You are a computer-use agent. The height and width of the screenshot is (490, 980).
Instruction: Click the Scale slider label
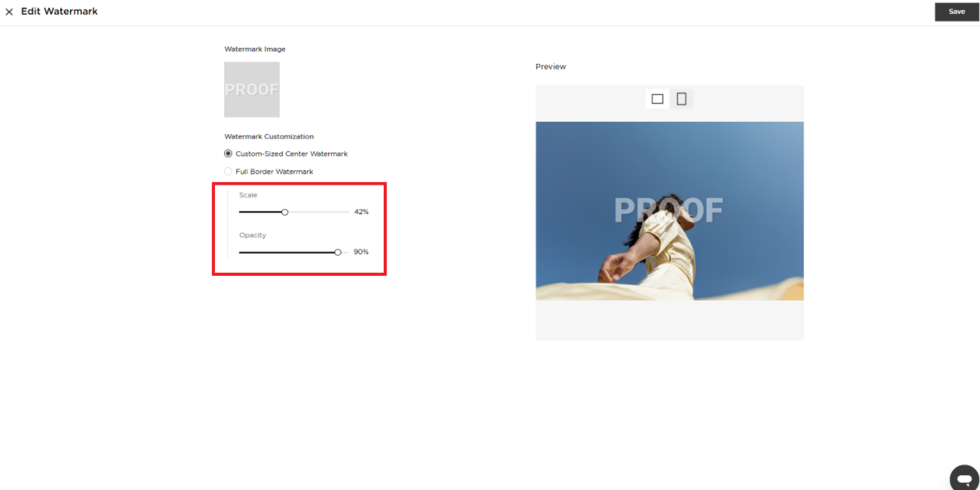(248, 196)
